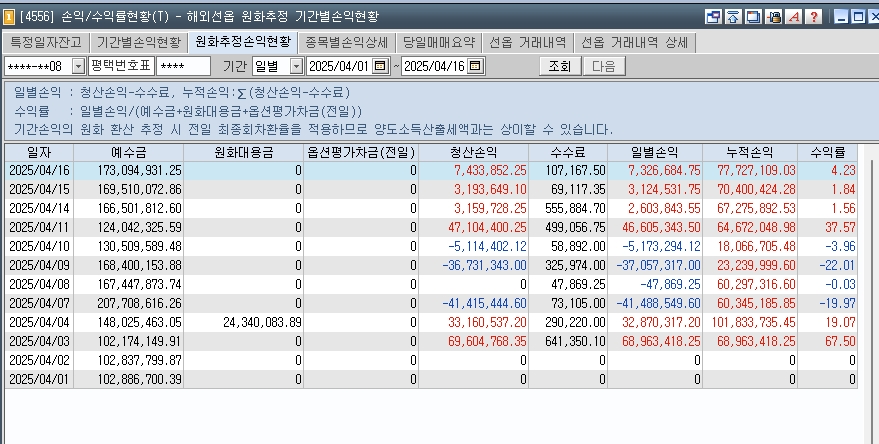Click the padlock lock-screen icon
The width and height of the screenshot is (879, 444).
click(x=774, y=17)
